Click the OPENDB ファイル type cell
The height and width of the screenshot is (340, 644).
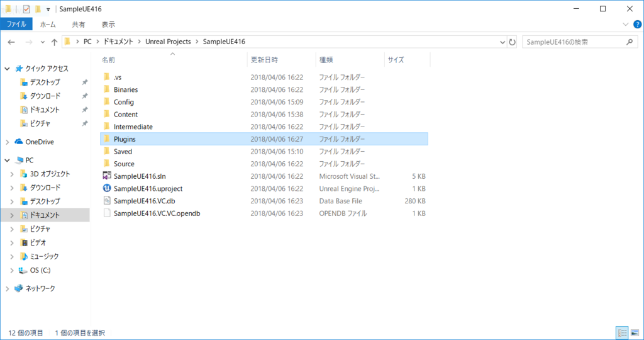[343, 213]
